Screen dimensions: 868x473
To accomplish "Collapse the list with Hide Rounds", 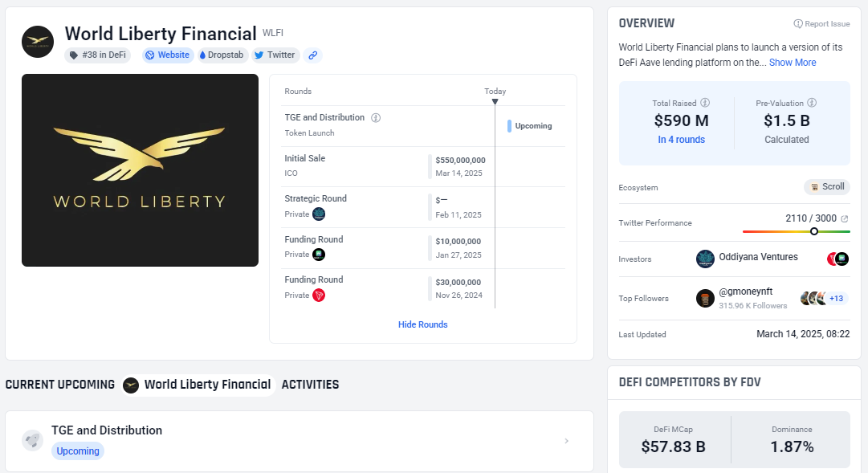I will (x=422, y=324).
